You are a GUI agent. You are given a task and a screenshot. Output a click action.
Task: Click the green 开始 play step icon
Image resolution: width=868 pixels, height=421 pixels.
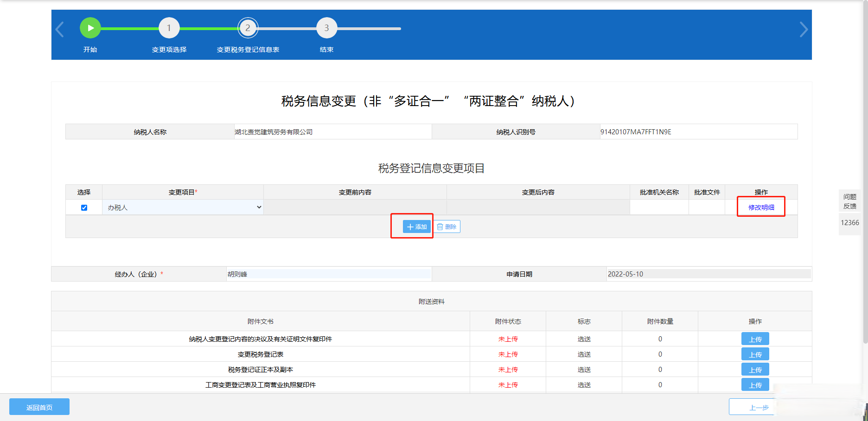click(90, 28)
